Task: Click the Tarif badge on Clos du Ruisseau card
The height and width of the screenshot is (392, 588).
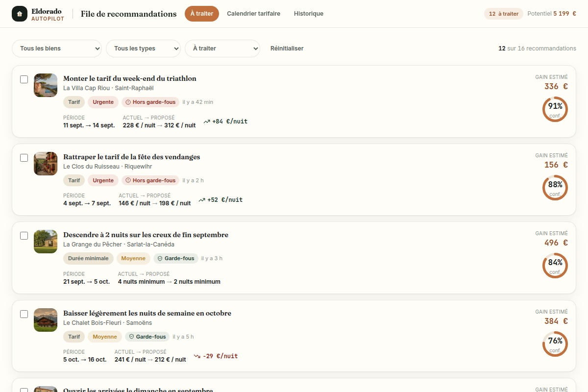Action: 74,180
